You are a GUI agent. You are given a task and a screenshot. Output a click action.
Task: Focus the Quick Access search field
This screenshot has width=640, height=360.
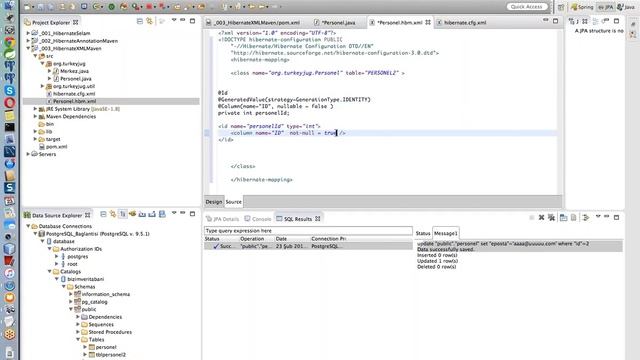pyautogui.click(x=527, y=7)
